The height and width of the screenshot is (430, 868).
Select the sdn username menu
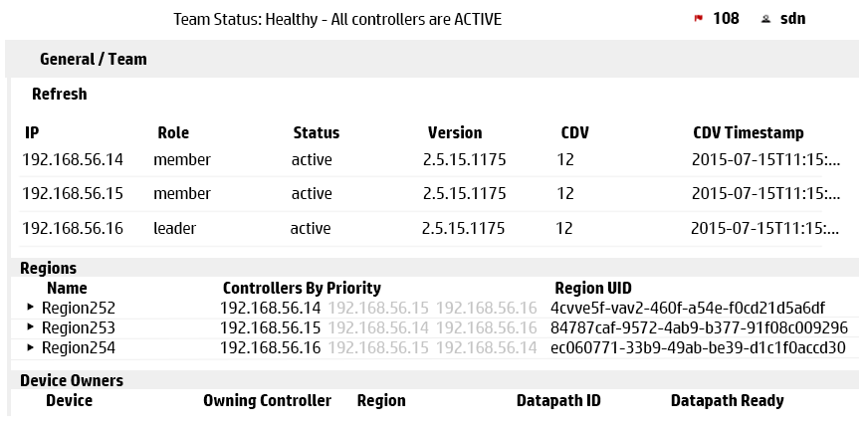coord(792,19)
